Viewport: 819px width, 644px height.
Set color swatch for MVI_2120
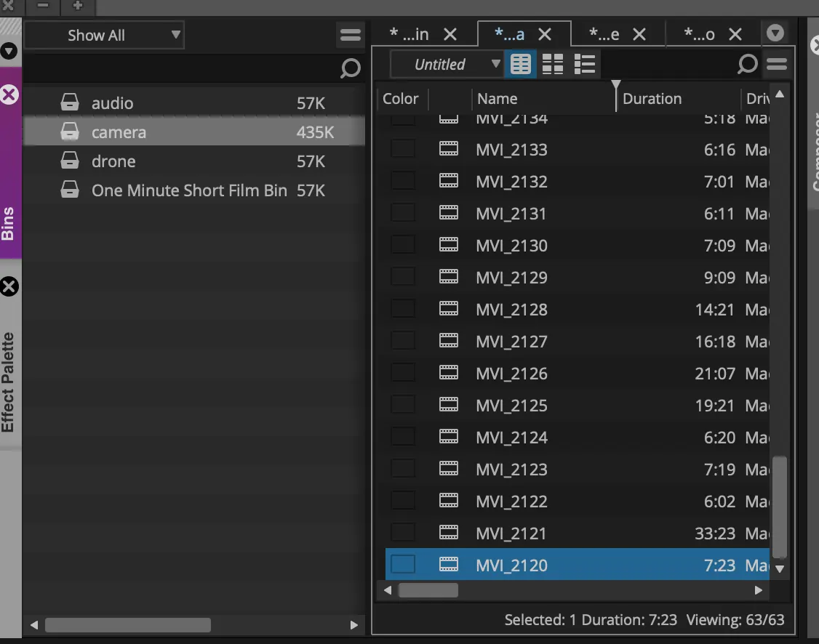pyautogui.click(x=403, y=565)
